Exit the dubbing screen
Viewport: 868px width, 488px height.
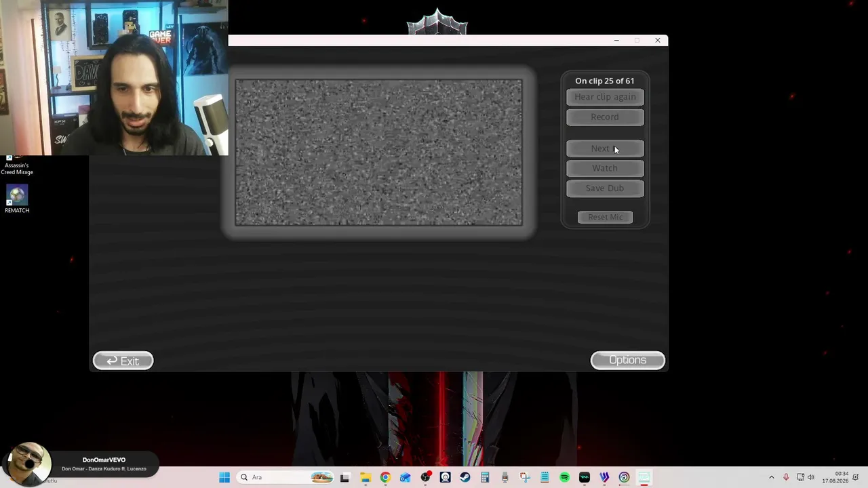click(x=123, y=361)
